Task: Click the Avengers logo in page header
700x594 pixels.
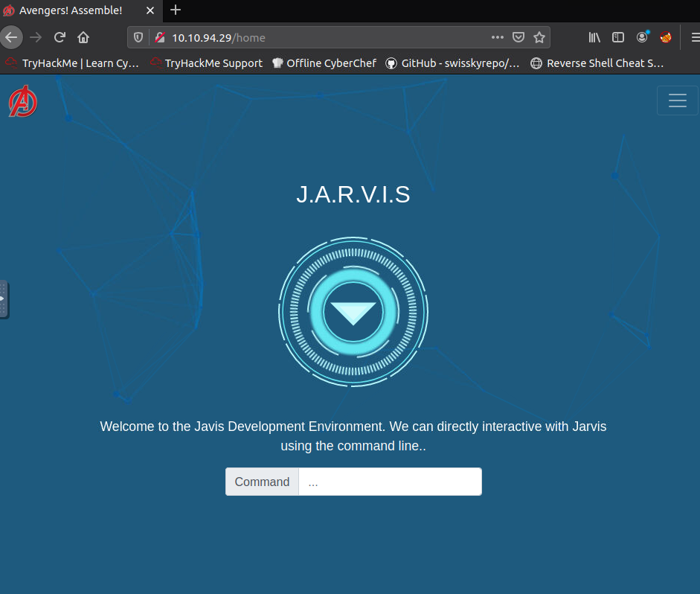Action: point(23,101)
